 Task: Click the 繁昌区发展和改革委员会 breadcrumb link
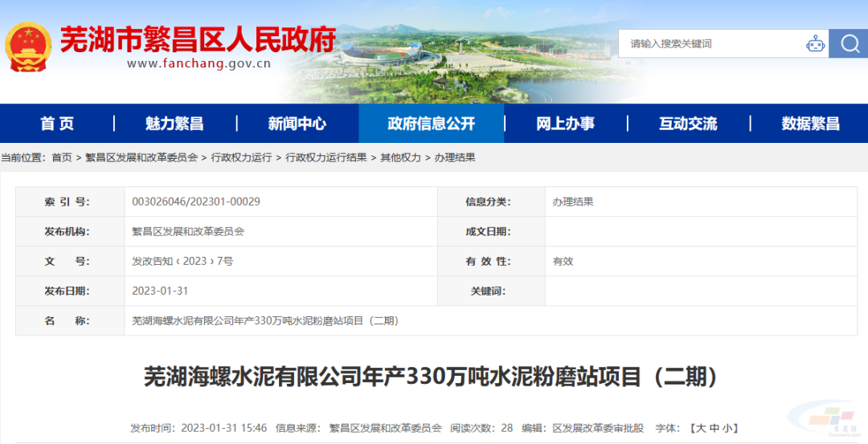point(141,157)
